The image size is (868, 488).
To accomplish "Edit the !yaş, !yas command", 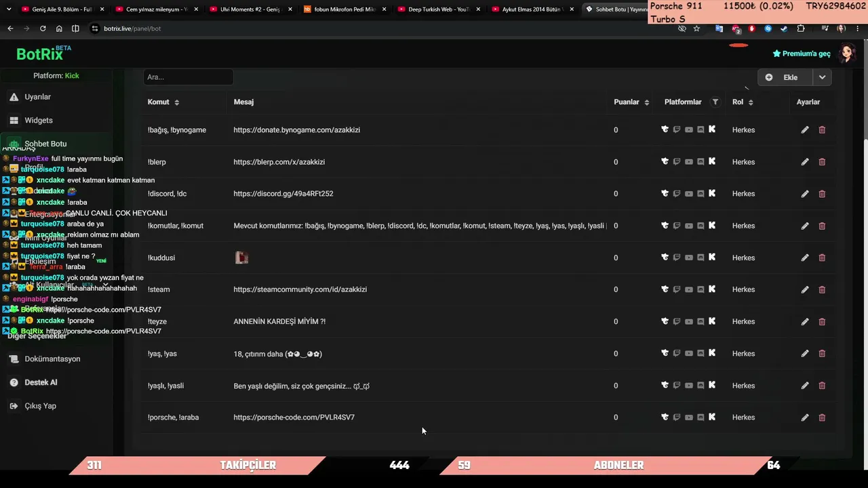I will pyautogui.click(x=805, y=353).
